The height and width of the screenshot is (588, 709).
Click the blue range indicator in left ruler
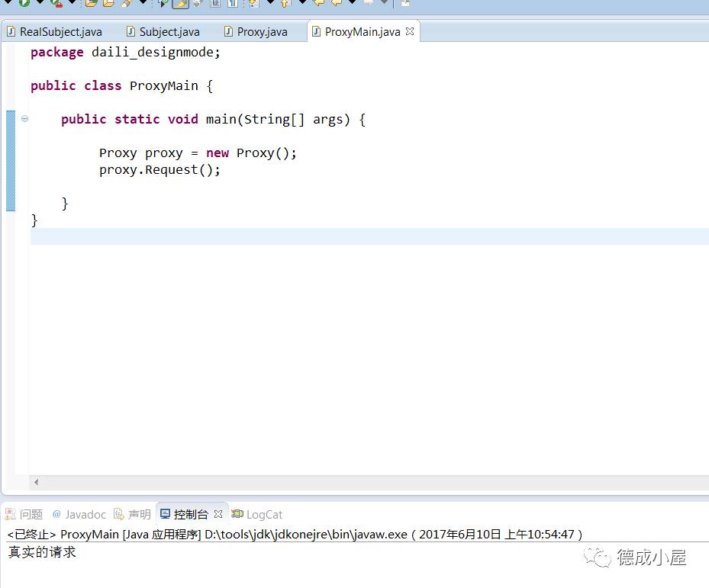11,161
